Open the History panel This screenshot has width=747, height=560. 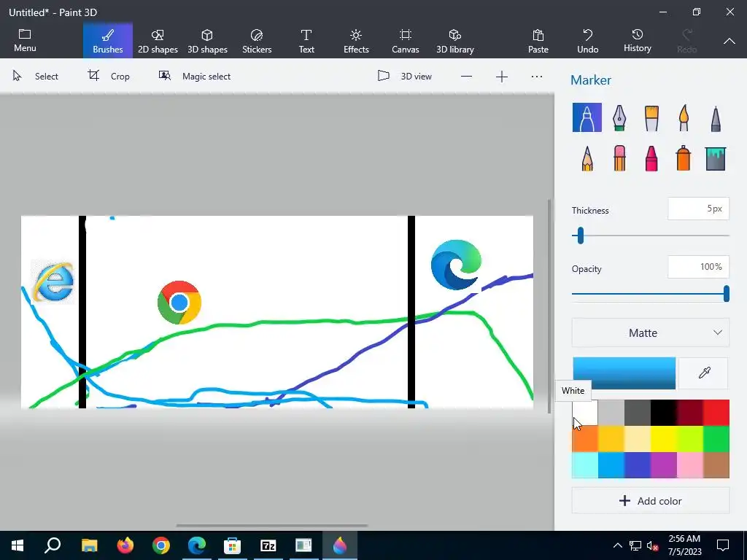tap(637, 41)
